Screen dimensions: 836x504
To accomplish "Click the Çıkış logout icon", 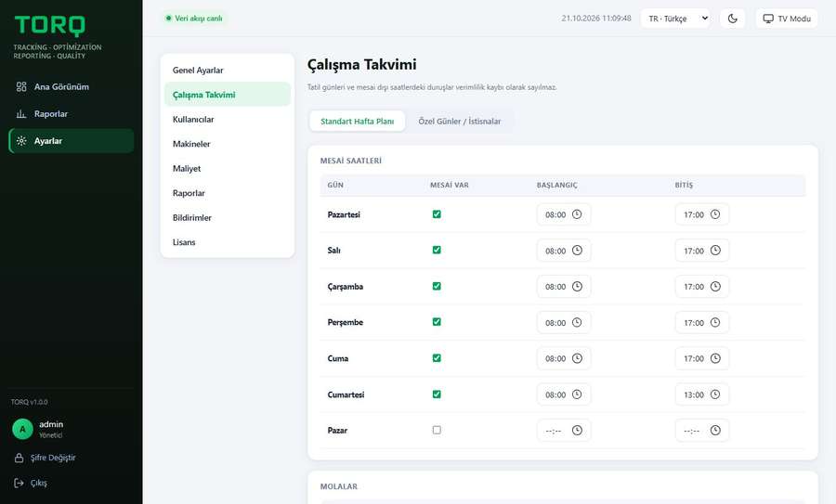I will [20, 483].
